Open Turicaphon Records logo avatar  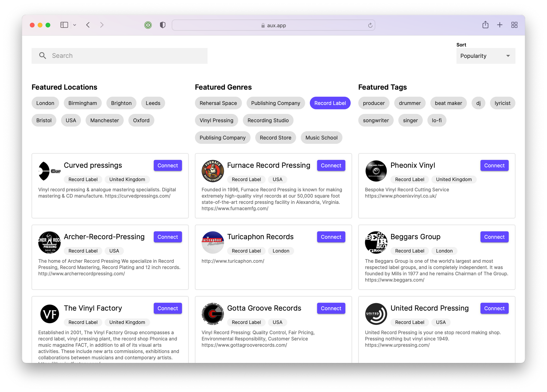click(x=213, y=242)
